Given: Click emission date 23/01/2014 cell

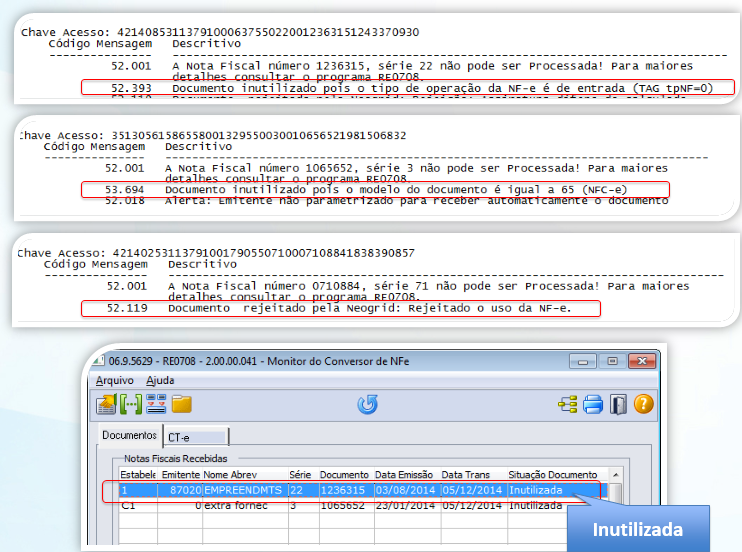Looking at the screenshot, I should click(406, 506).
